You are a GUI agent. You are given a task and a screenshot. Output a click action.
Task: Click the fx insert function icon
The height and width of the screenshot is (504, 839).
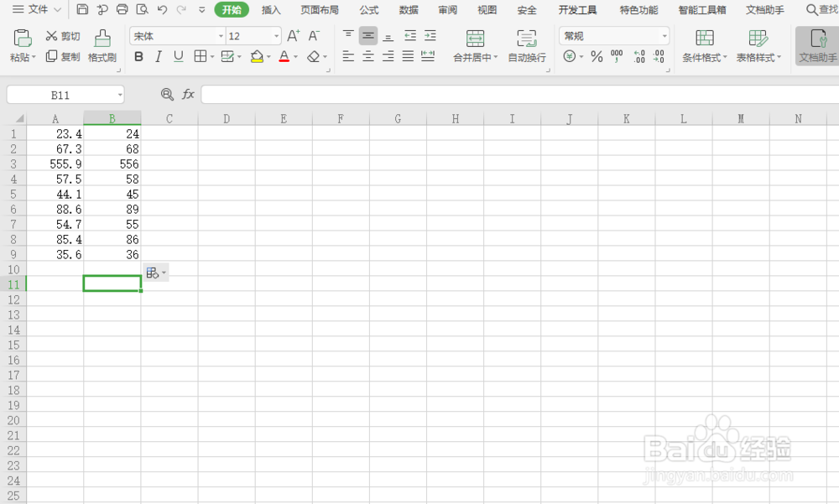[x=188, y=95]
